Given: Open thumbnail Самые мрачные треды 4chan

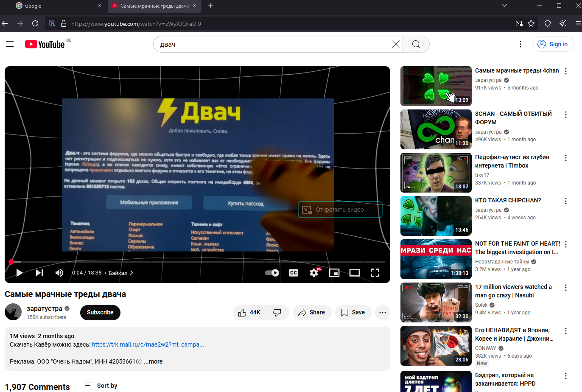Looking at the screenshot, I should [436, 86].
